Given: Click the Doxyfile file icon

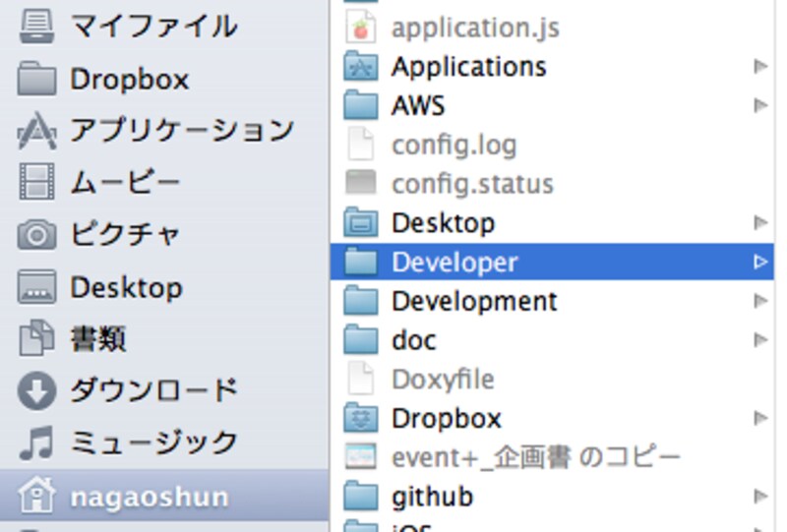Looking at the screenshot, I should 360,379.
